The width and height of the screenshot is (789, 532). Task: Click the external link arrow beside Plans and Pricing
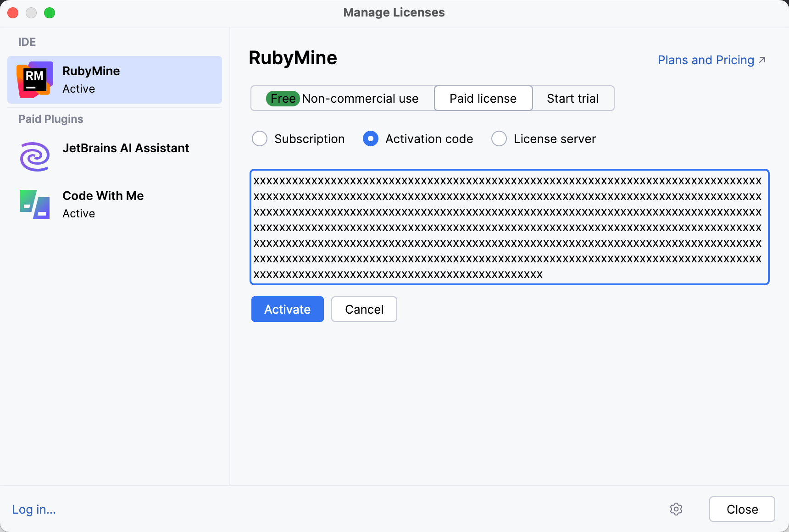[762, 59]
